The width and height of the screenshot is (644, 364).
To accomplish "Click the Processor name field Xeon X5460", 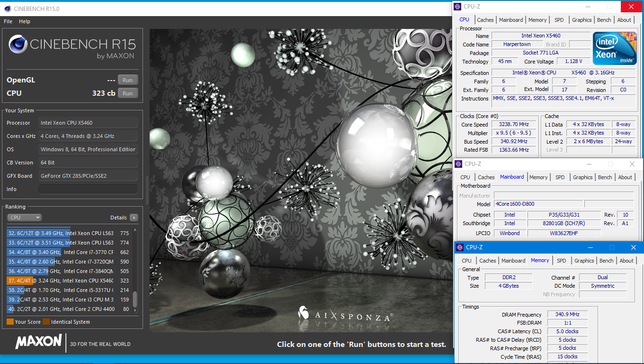I will (541, 36).
